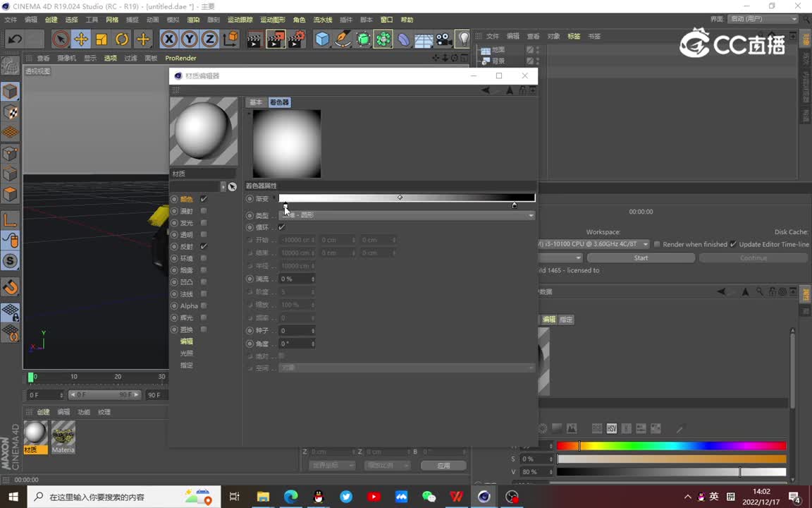Click back arrow in Material Editor
The height and width of the screenshot is (508, 812).
[x=485, y=90]
